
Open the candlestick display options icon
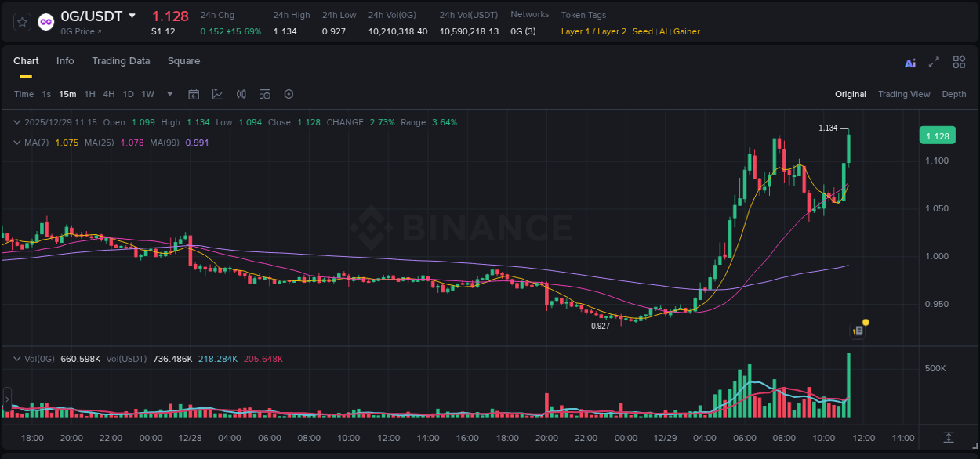[x=241, y=94]
